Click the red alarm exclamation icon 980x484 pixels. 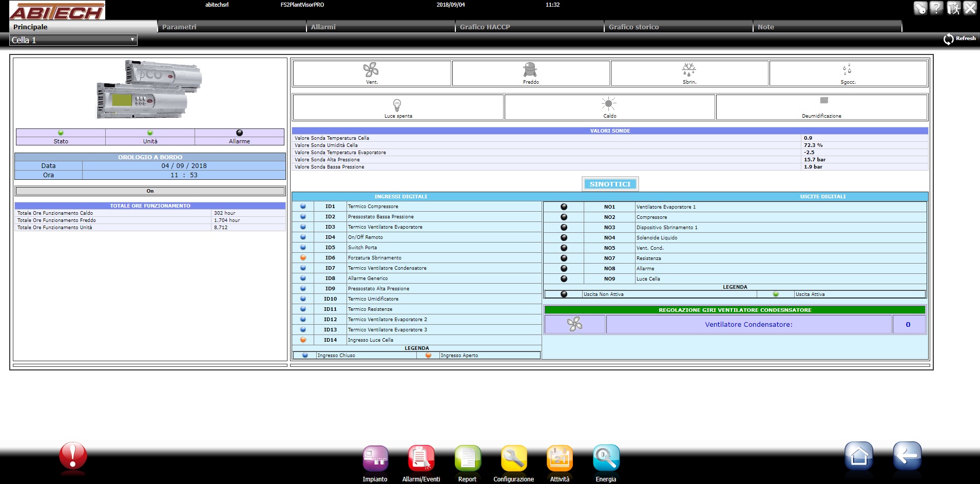[73, 456]
